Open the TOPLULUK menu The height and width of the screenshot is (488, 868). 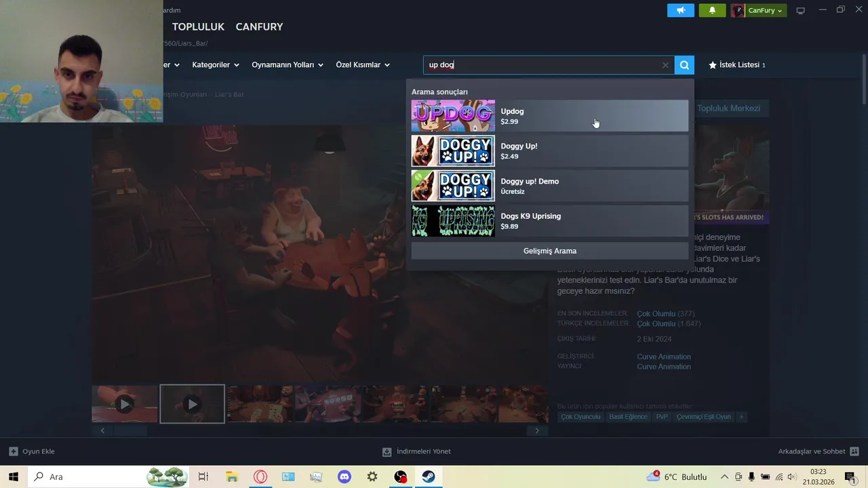[198, 26]
